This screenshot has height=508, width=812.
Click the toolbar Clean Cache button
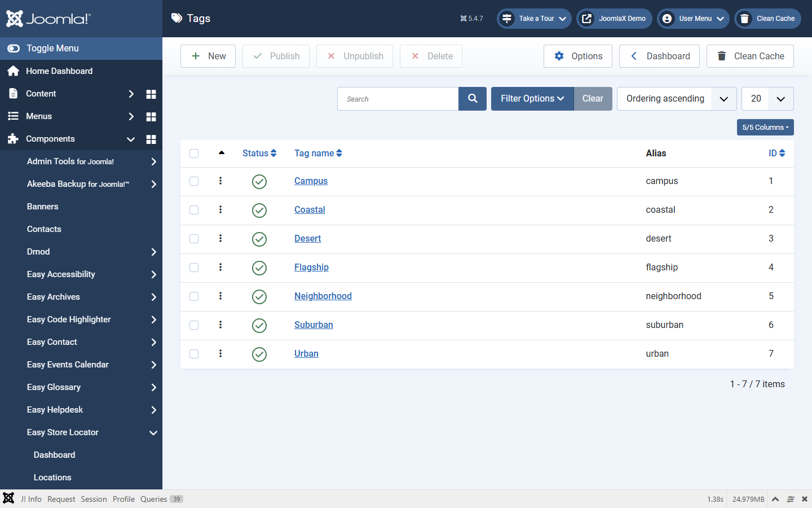point(750,56)
